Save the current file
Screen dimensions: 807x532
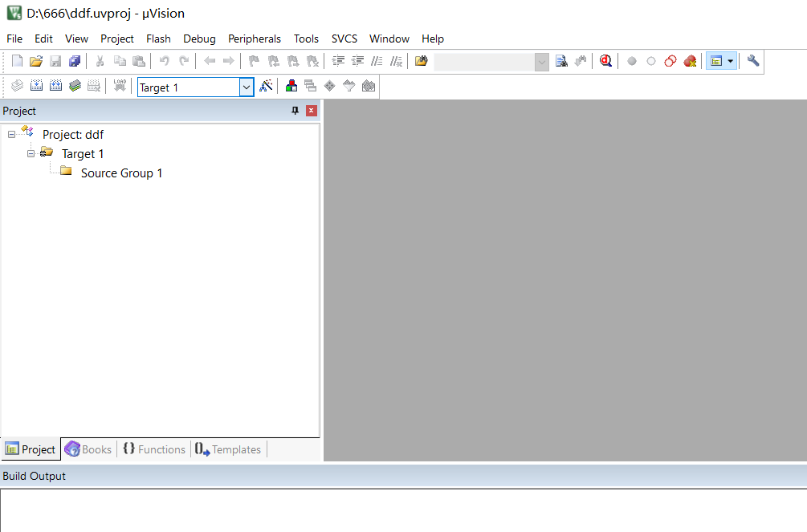click(55, 61)
